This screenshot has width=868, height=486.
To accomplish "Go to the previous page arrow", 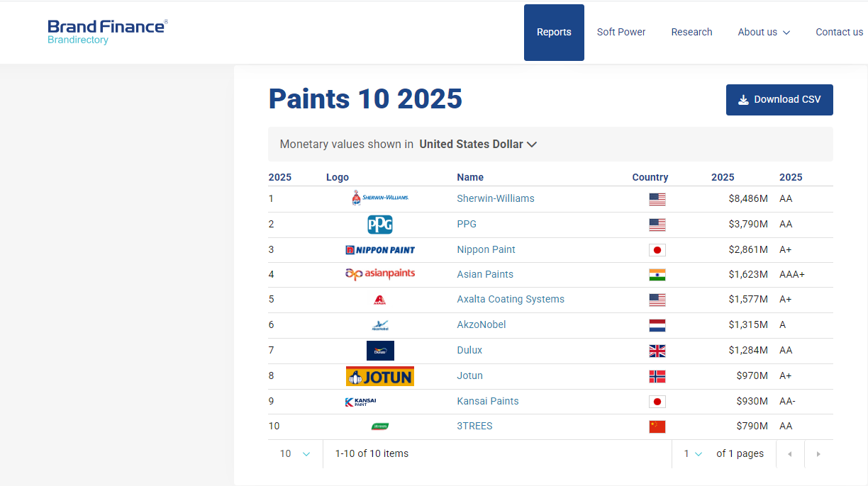I will [x=790, y=454].
